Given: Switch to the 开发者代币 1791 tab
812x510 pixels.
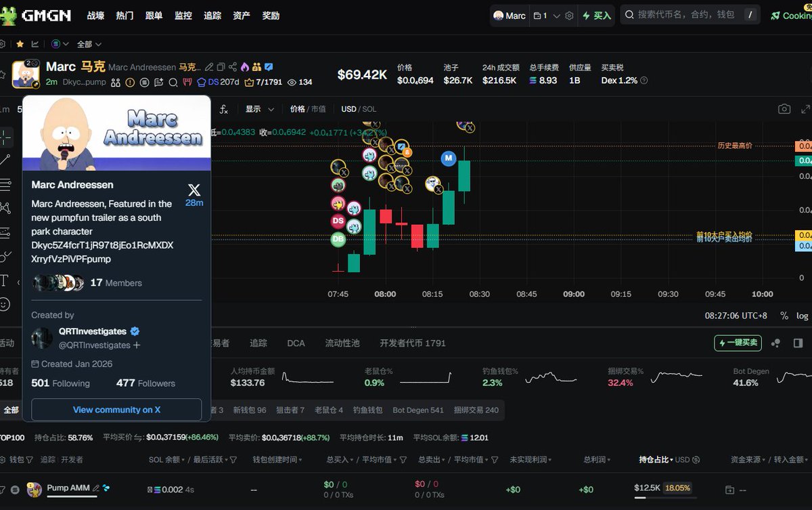Looking at the screenshot, I should tap(413, 343).
